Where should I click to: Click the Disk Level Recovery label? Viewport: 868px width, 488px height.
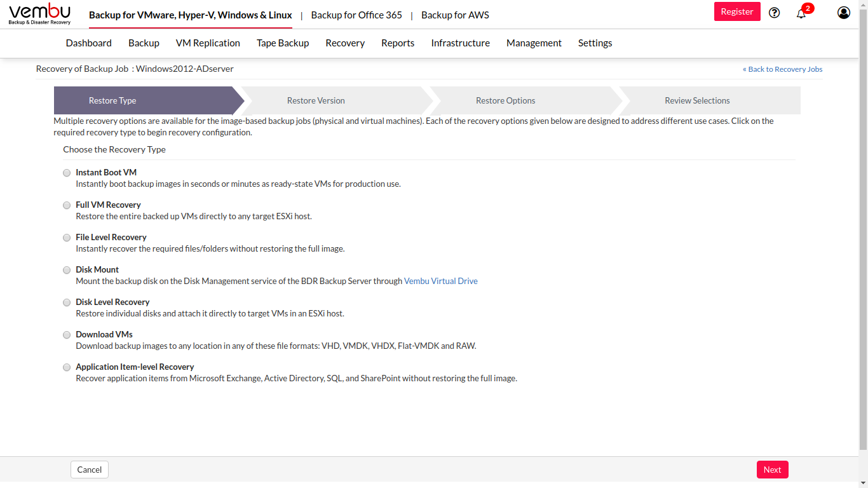coord(112,302)
